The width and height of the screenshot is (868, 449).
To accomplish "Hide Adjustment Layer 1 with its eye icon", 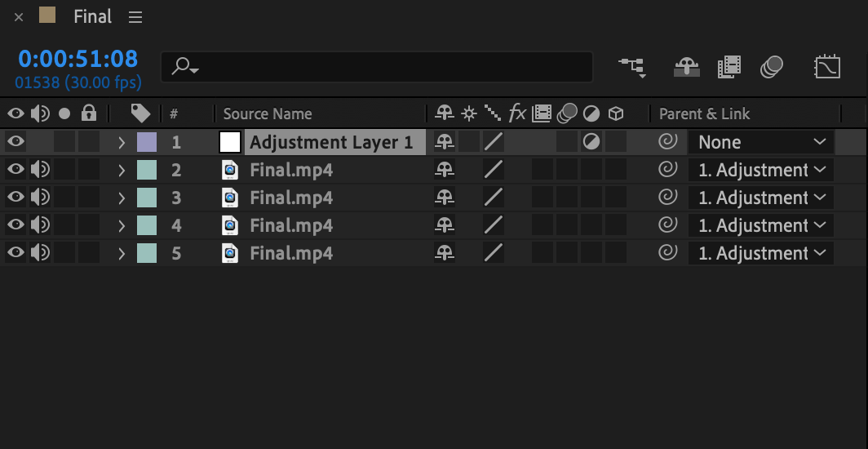I will [15, 142].
